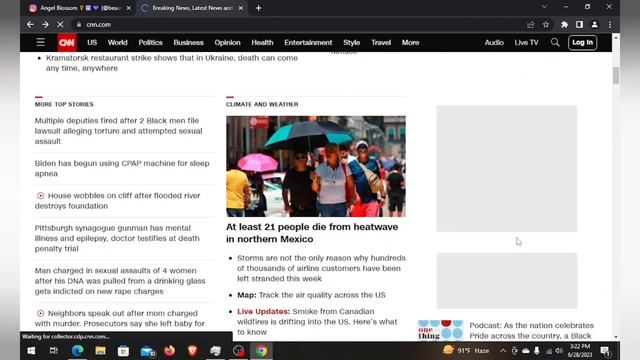The height and width of the screenshot is (360, 640).
Task: Open the Travel section
Action: [381, 42]
